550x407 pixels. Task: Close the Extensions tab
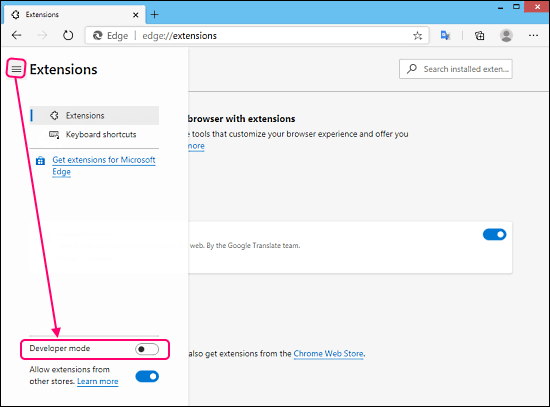point(135,15)
